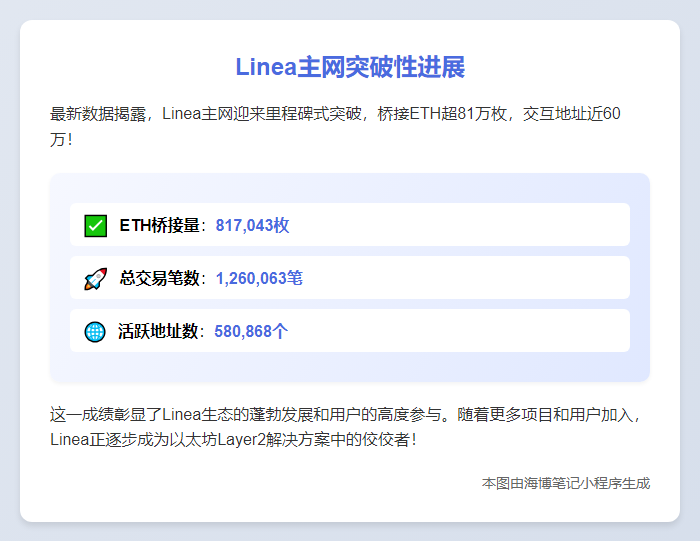Select the value 1,260,063笔
This screenshot has width=700, height=541.
(259, 278)
